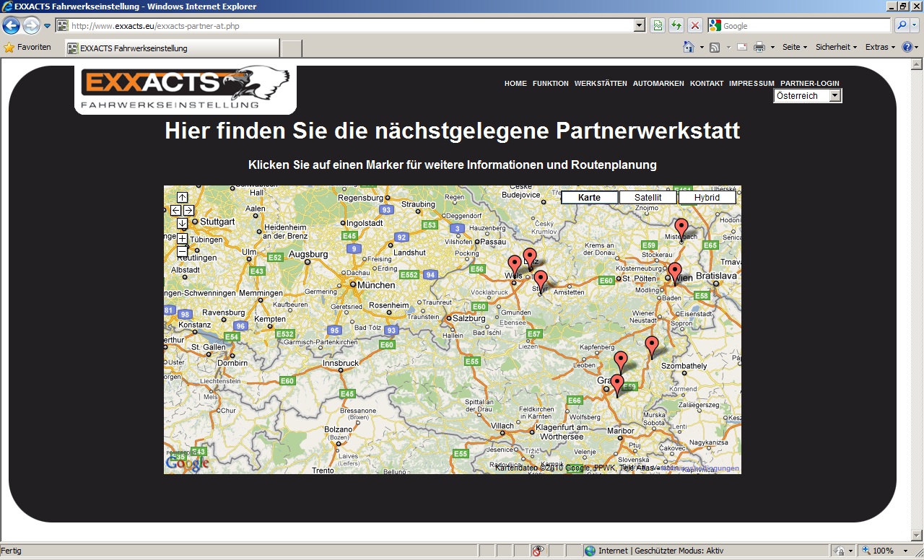Stop loading with the red X icon
Image resolution: width=924 pixels, height=560 pixels.
[695, 26]
